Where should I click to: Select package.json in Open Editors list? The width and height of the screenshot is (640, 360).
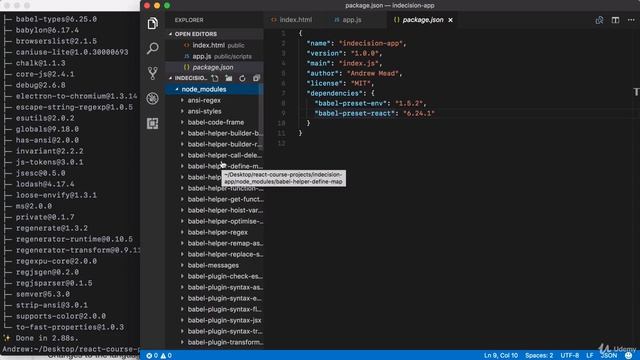214,67
